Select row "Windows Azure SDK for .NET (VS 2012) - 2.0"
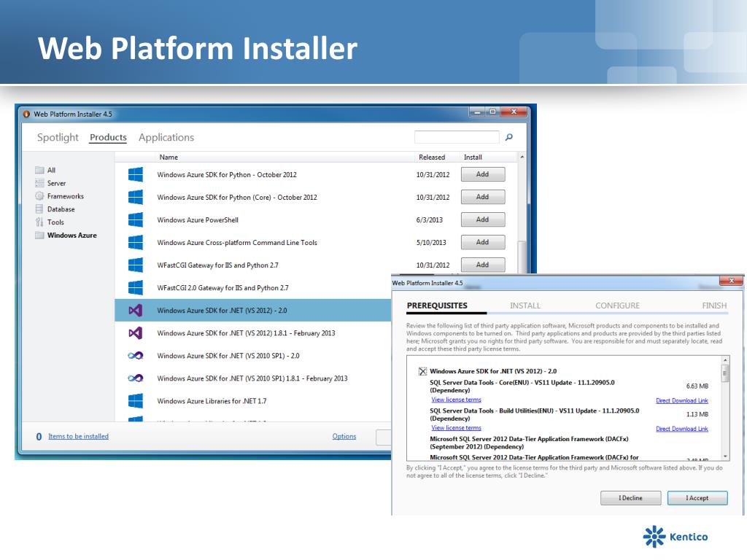This screenshot has width=747, height=560. 253,311
